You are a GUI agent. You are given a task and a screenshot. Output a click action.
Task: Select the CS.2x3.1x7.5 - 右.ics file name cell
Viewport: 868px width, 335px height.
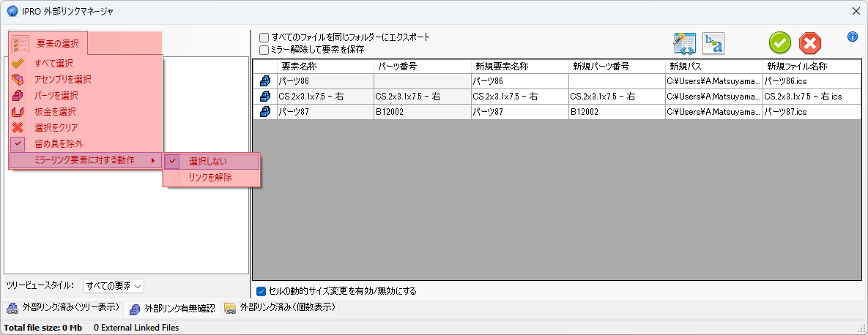pyautogui.click(x=812, y=97)
